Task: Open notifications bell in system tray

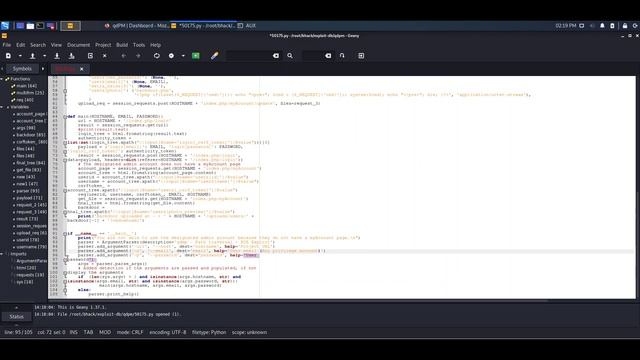Action: pyautogui.click(x=602, y=26)
